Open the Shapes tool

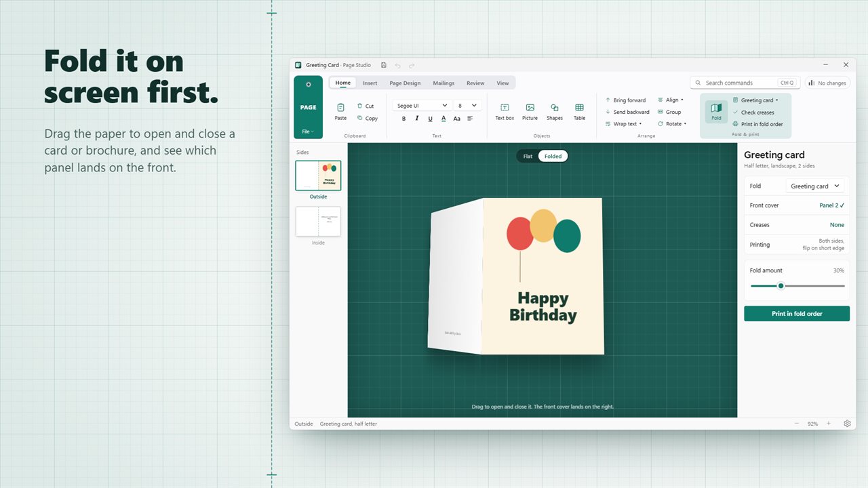click(x=555, y=112)
